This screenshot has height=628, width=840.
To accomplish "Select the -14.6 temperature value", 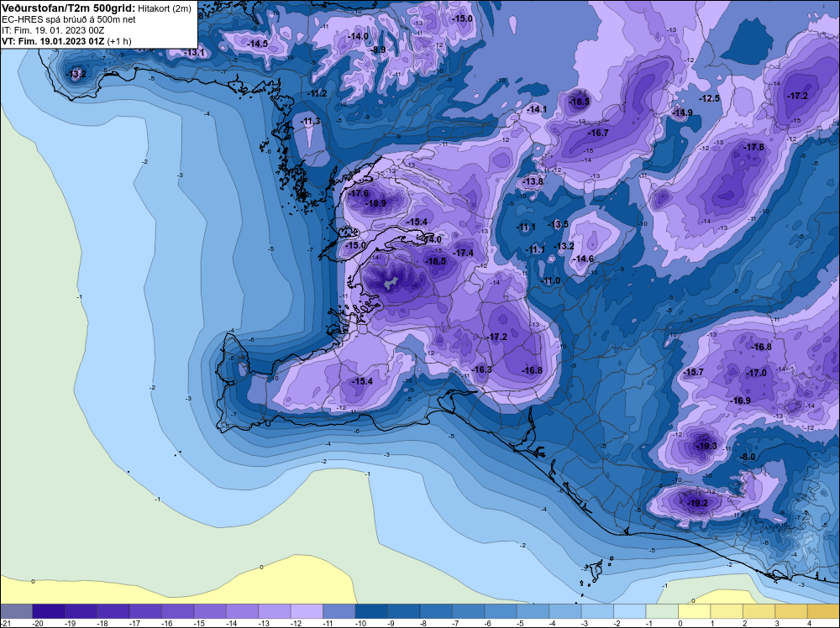I will click(584, 259).
